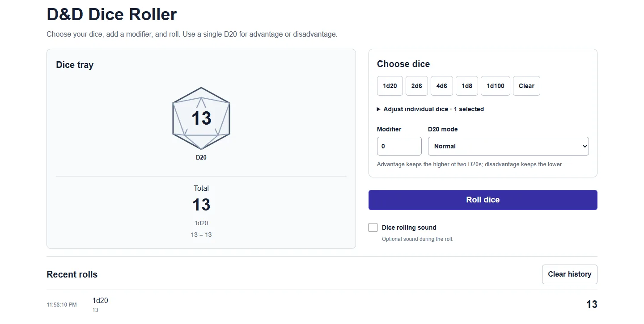Image resolution: width=644 pixels, height=324 pixels.
Task: Click the Modifier field label
Action: [389, 129]
